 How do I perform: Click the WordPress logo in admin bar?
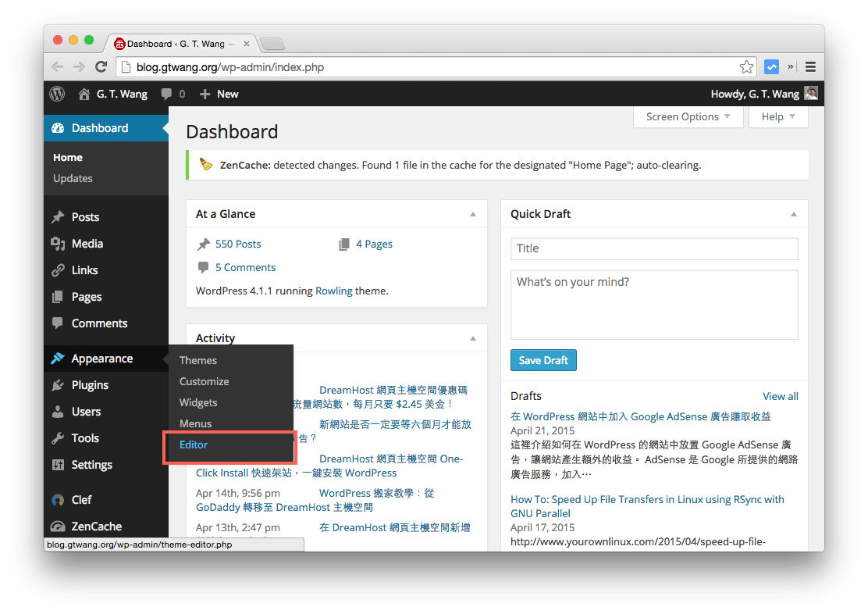coord(56,94)
